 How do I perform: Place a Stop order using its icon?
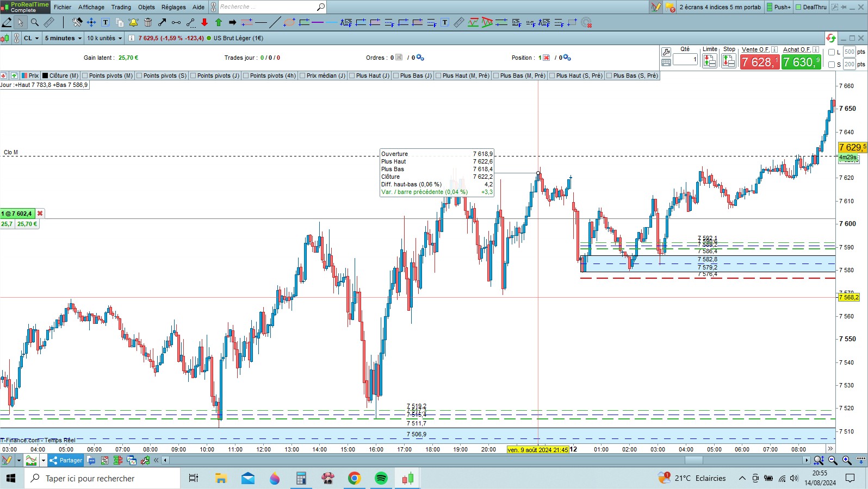tap(729, 61)
